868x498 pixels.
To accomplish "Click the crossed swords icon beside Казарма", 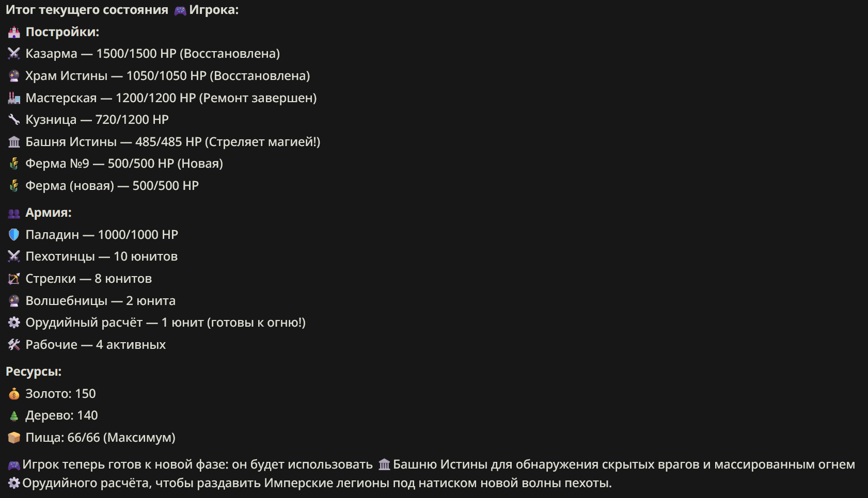I will [14, 54].
